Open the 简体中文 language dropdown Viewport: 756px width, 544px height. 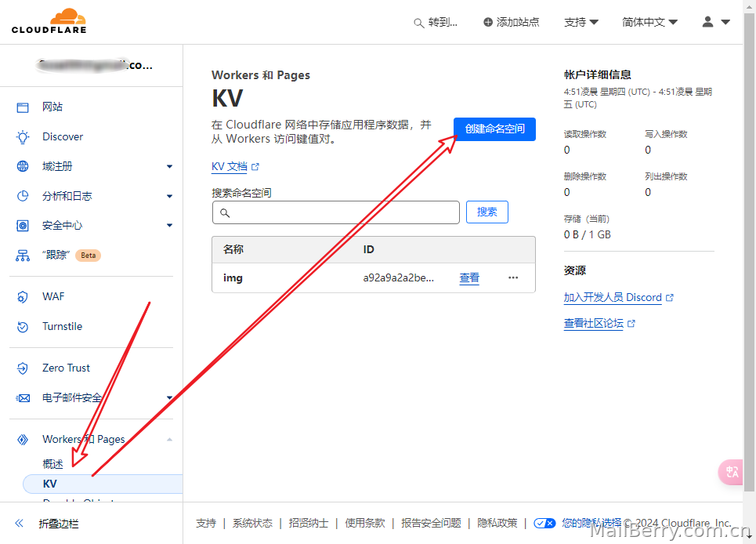click(x=649, y=22)
